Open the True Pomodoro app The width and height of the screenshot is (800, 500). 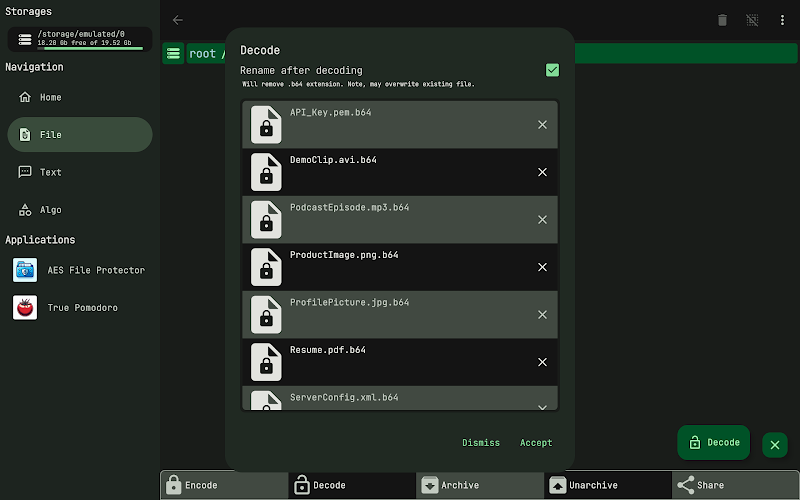coord(80,308)
